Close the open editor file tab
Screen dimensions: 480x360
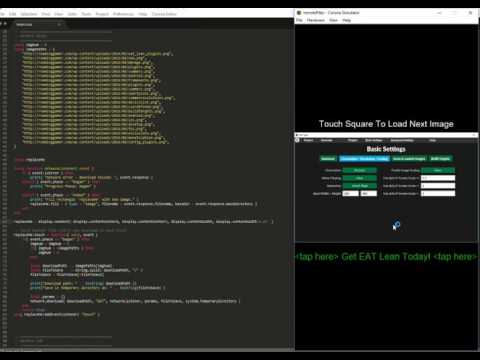(59, 24)
